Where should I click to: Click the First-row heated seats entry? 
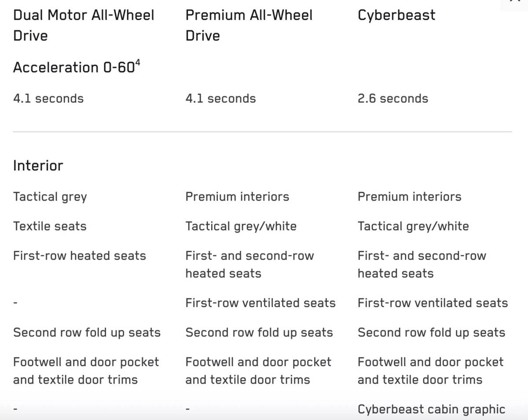click(x=79, y=256)
